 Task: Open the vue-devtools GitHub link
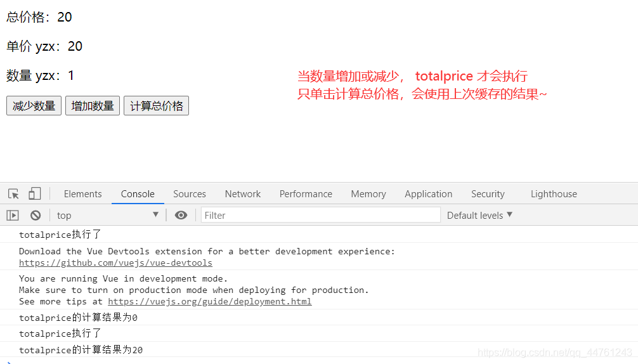pos(115,263)
